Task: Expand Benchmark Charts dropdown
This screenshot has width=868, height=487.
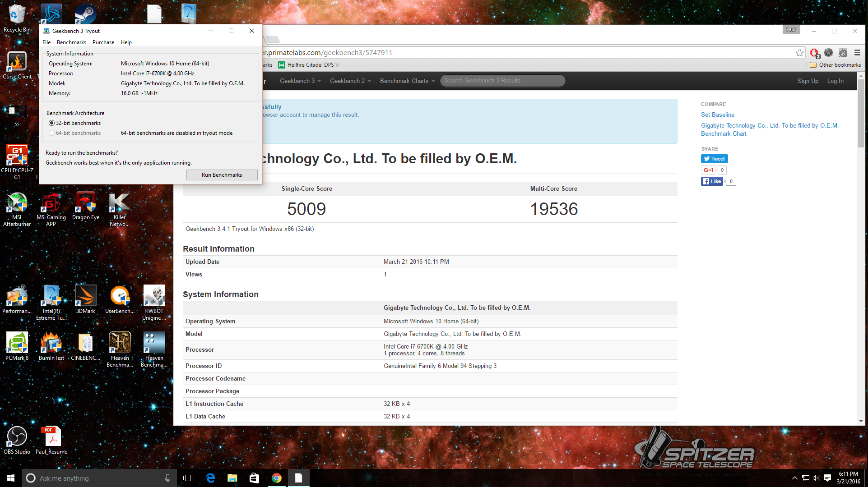Action: coord(407,81)
